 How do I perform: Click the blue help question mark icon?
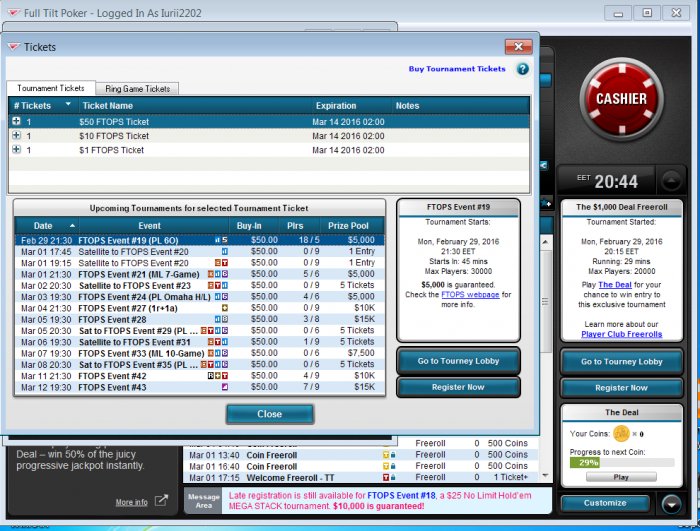click(522, 69)
